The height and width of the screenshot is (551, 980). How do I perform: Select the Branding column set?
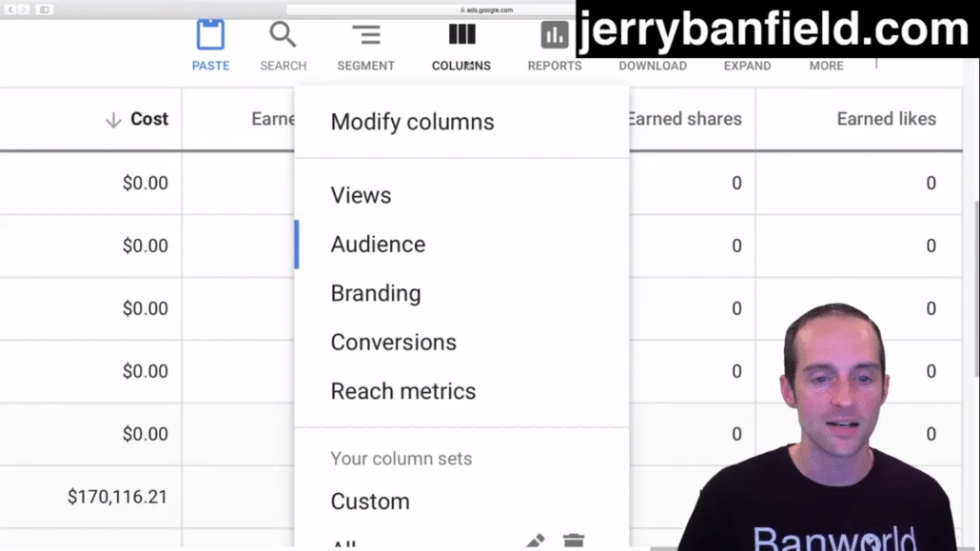[376, 293]
